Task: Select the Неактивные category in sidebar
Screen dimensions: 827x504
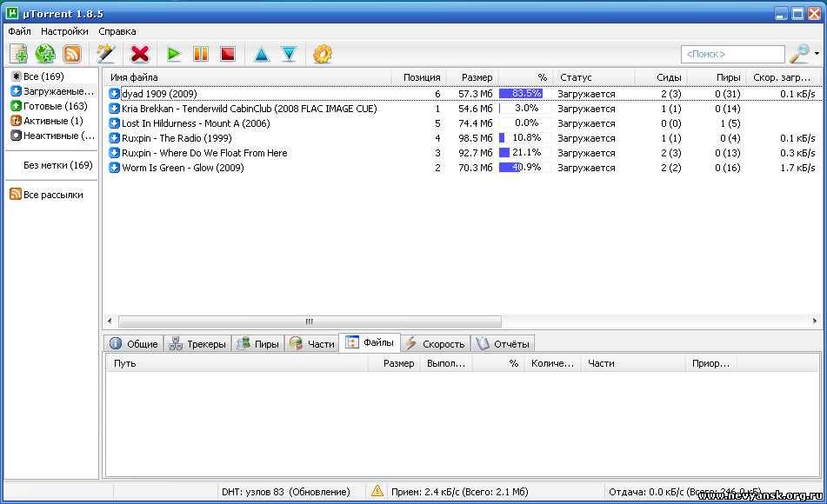Action: pyautogui.click(x=53, y=136)
